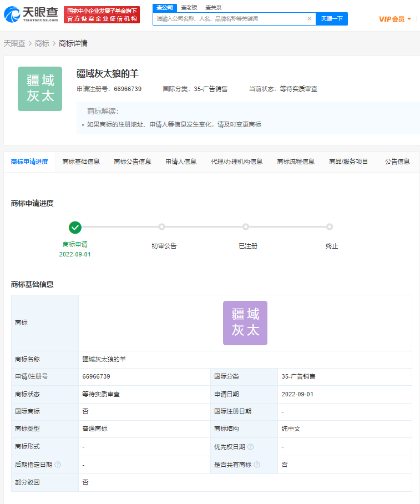Click the 天眼查 breadcrumb link
The height and width of the screenshot is (504, 420).
click(x=14, y=43)
